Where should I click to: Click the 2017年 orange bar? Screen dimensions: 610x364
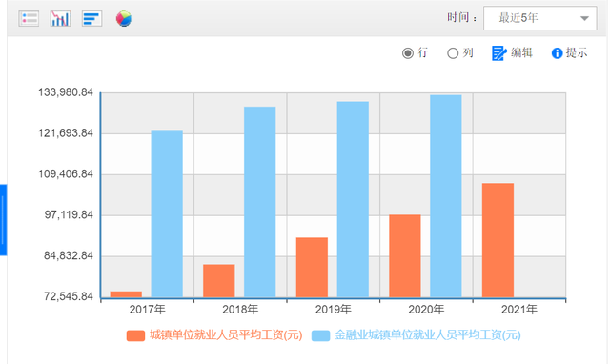pyautogui.click(x=126, y=294)
